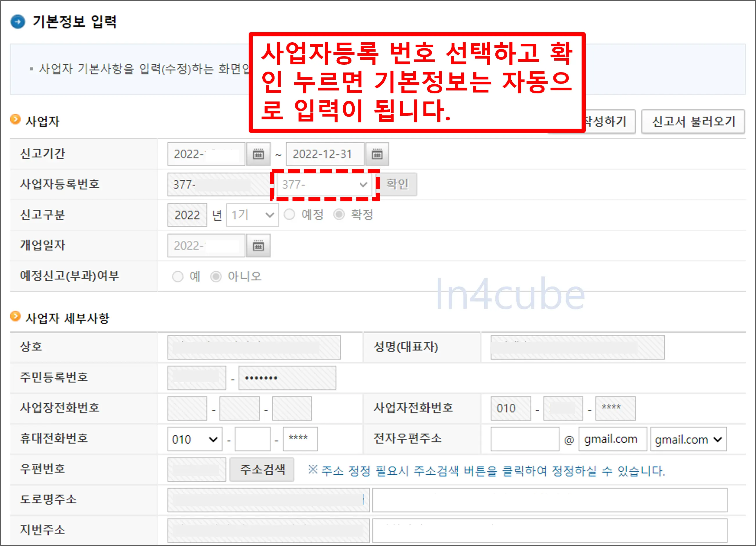This screenshot has width=756, height=546.
Task: Click the 도로명주소 main address field
Action: click(268, 500)
